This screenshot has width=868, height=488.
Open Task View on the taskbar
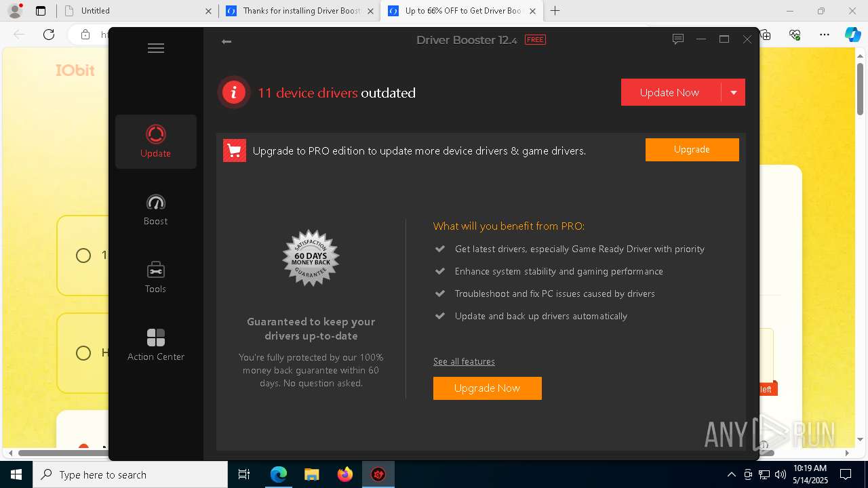(244, 474)
